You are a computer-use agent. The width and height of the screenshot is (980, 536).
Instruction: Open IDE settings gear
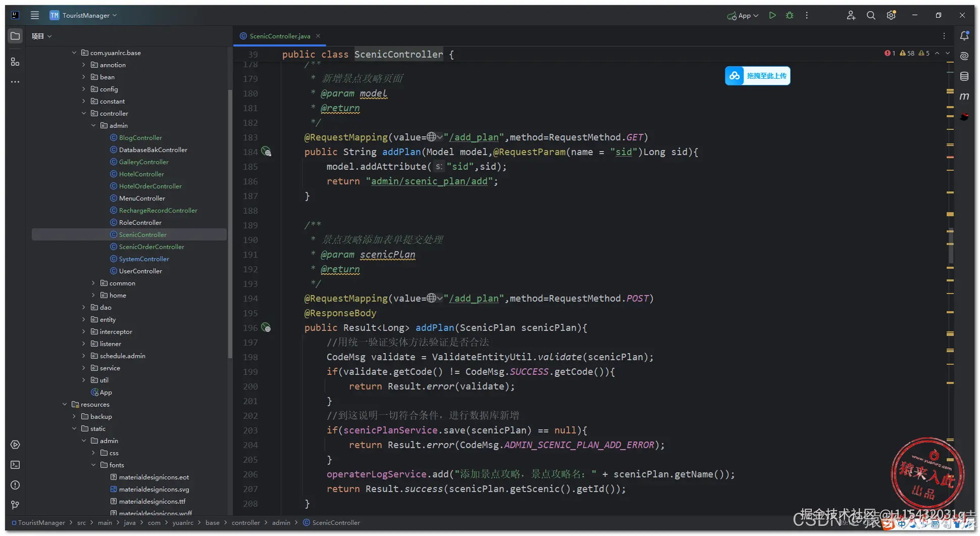891,15
